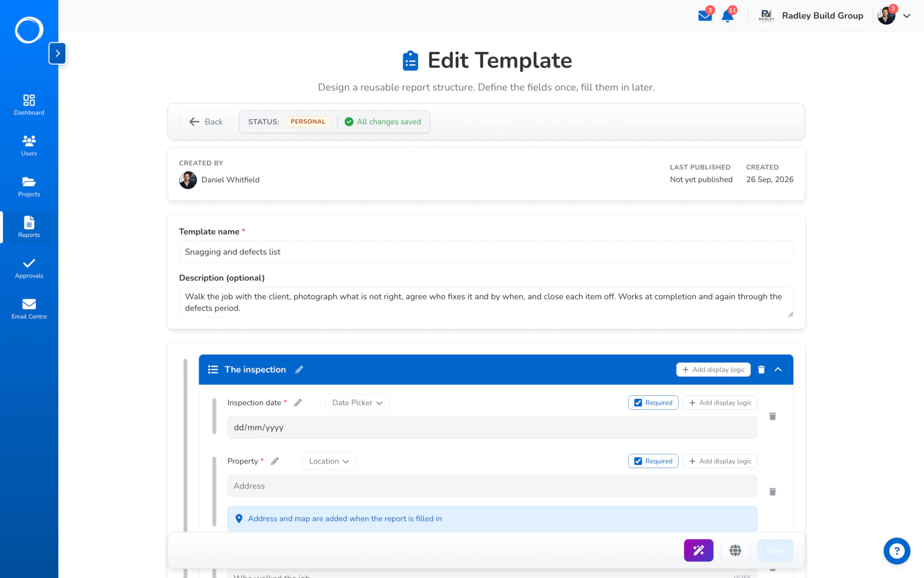
Task: Open Dashboard from the sidebar
Action: pos(29,105)
